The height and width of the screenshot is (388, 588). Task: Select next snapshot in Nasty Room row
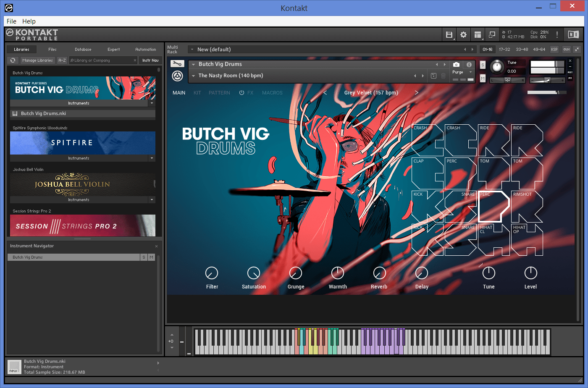[423, 76]
